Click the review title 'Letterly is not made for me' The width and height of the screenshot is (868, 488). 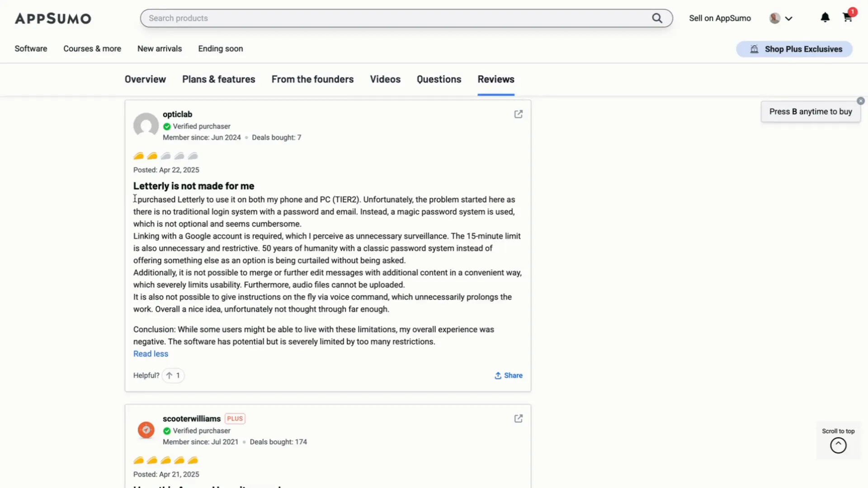click(193, 186)
